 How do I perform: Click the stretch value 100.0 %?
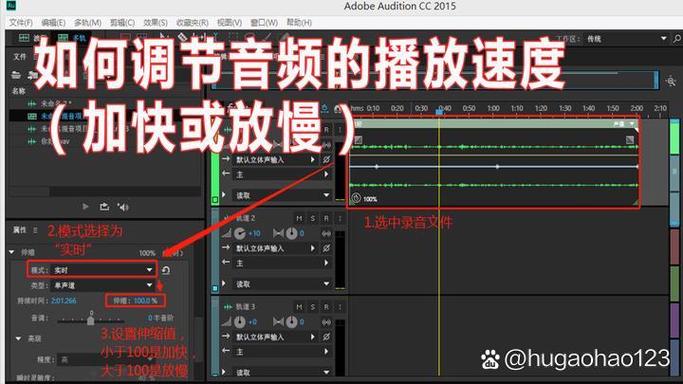click(145, 300)
